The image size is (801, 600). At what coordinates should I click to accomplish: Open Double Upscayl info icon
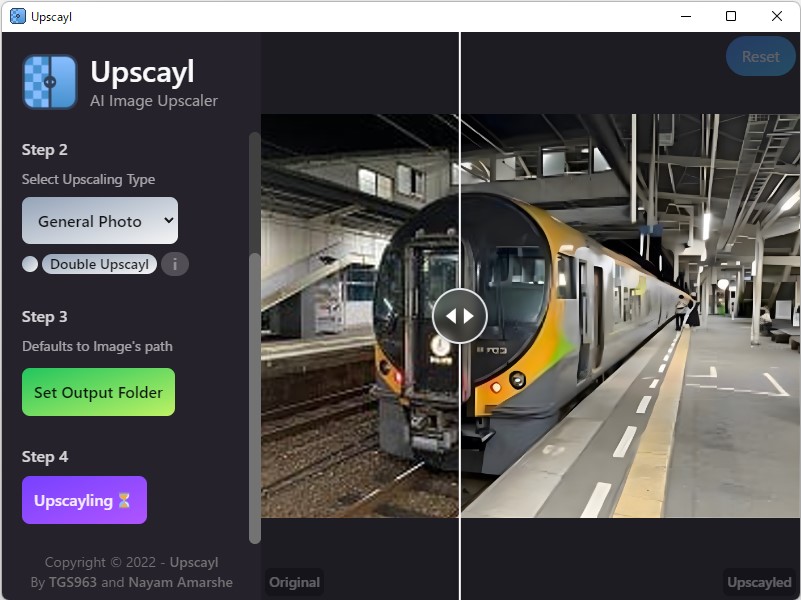tap(175, 264)
